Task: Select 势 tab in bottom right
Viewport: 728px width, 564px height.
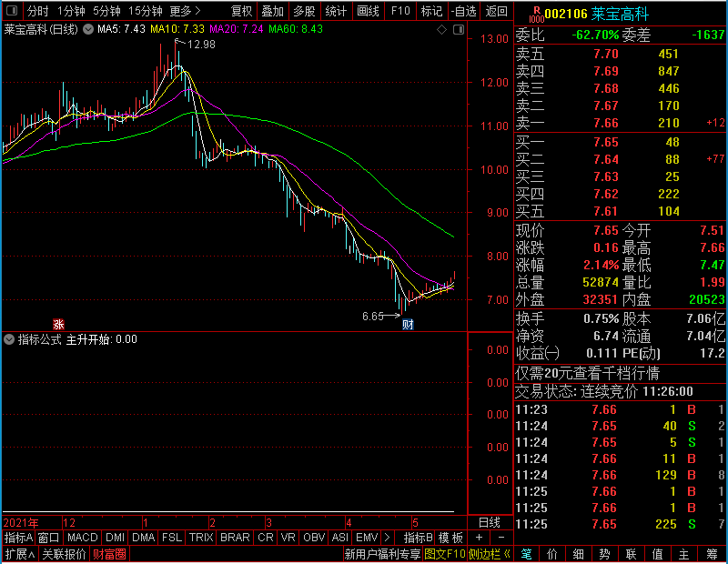Action: click(604, 554)
